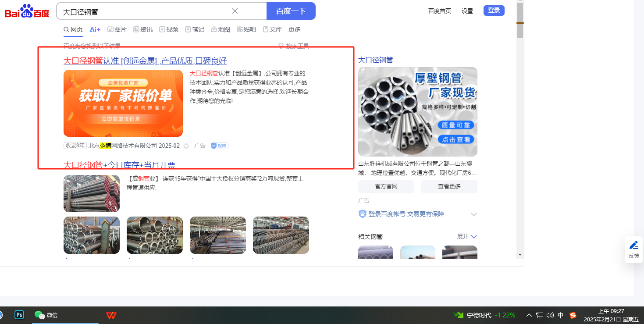Screen dimensions: 644x324
Task: Open the third 相关钢管 thumbnail
Action: [460, 252]
